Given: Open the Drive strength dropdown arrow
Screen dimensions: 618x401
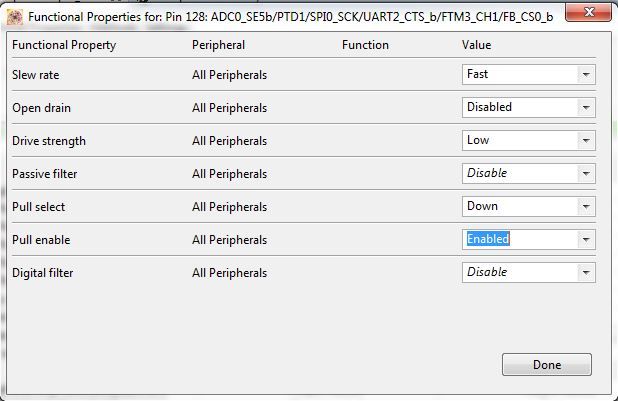Looking at the screenshot, I should point(585,141).
